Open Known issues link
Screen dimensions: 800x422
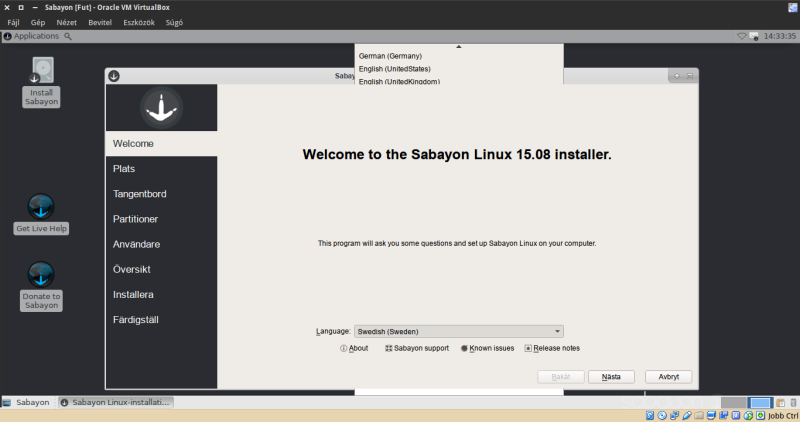click(x=487, y=348)
